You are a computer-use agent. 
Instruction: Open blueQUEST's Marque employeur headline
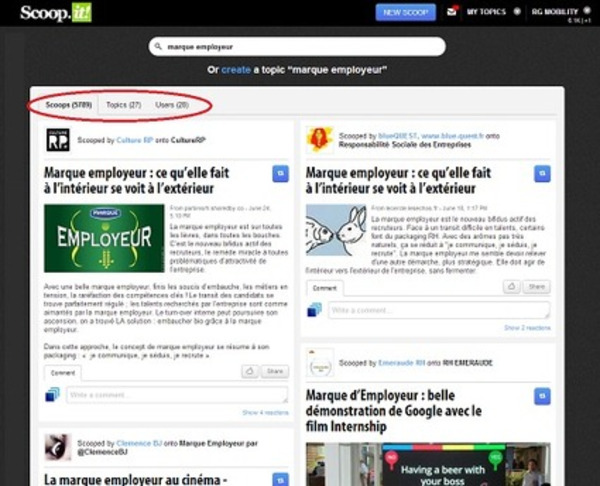click(398, 180)
